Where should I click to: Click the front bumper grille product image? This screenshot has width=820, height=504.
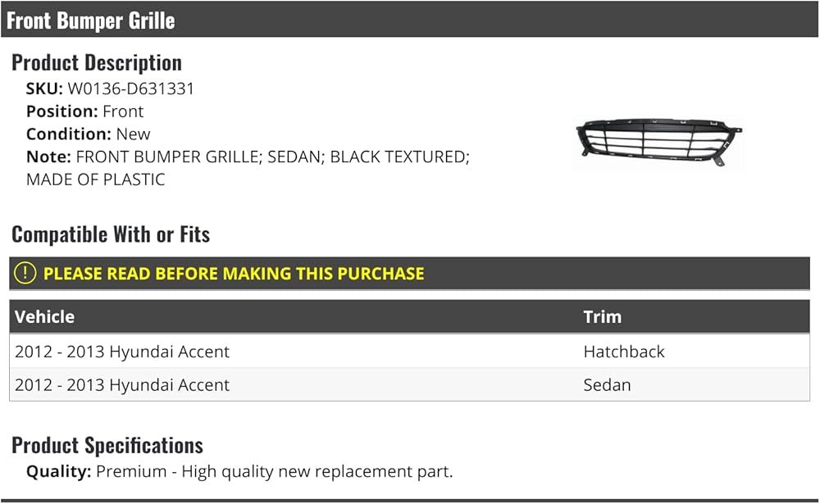coord(659,141)
